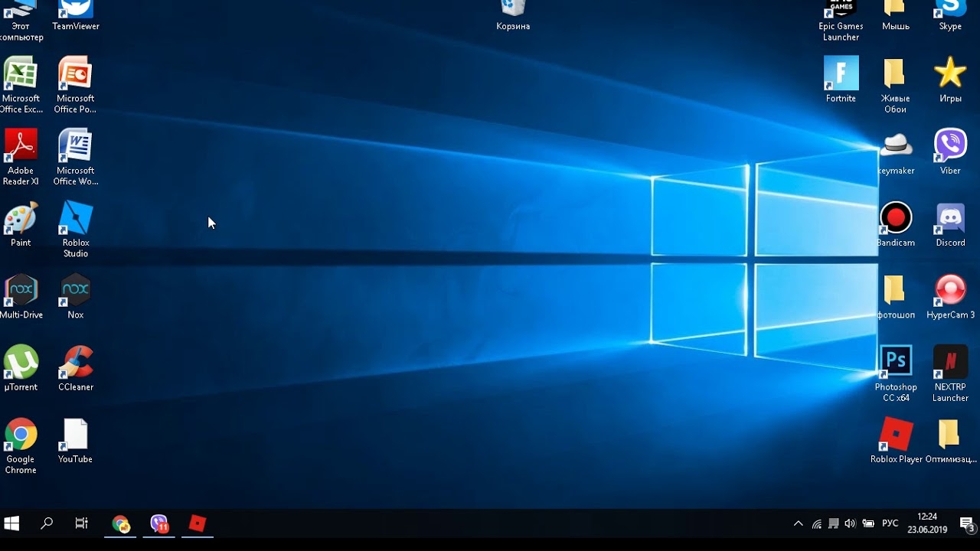Select the Adobe Reader XI icon

click(21, 157)
